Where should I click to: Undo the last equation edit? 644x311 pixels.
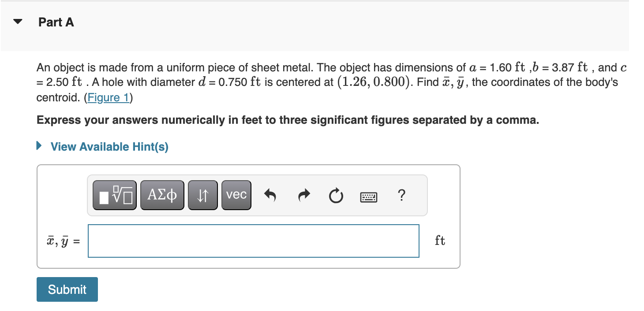pyautogui.click(x=270, y=196)
